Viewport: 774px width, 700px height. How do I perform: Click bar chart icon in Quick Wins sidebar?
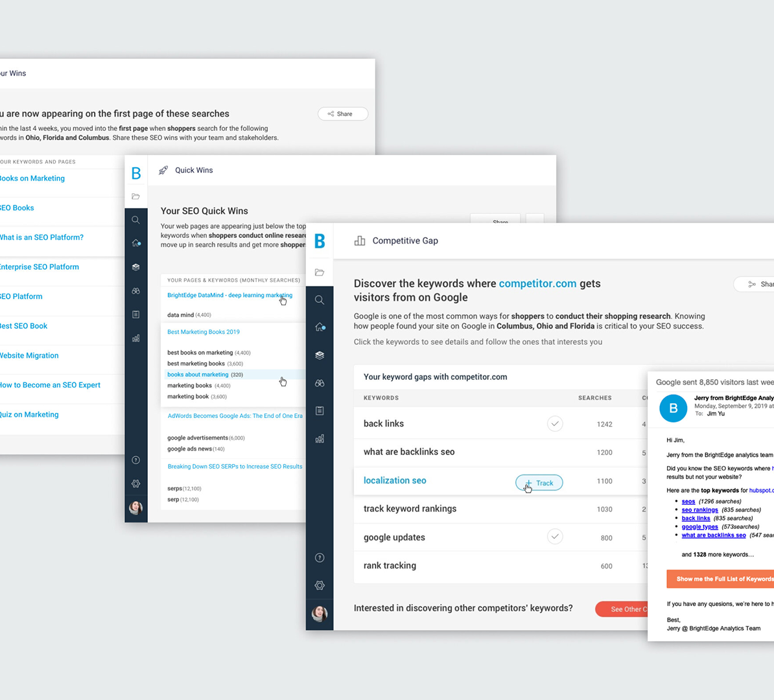pos(135,338)
